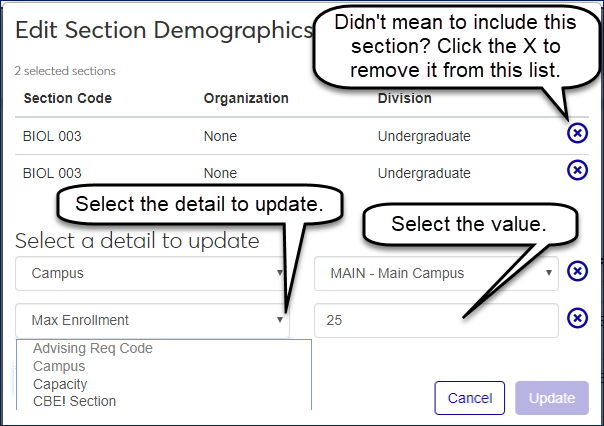This screenshot has height=426, width=604.
Task: Select the second row's None organization cell
Action: (x=220, y=172)
